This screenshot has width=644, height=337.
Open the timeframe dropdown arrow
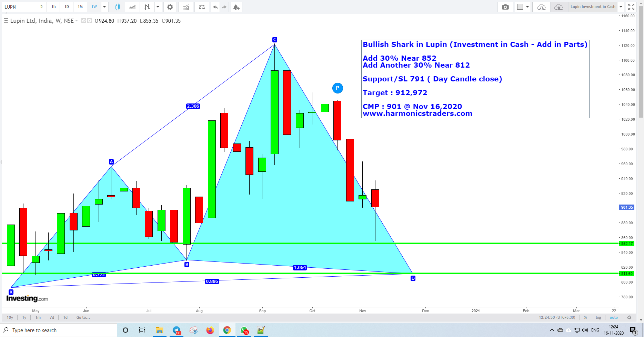point(104,7)
